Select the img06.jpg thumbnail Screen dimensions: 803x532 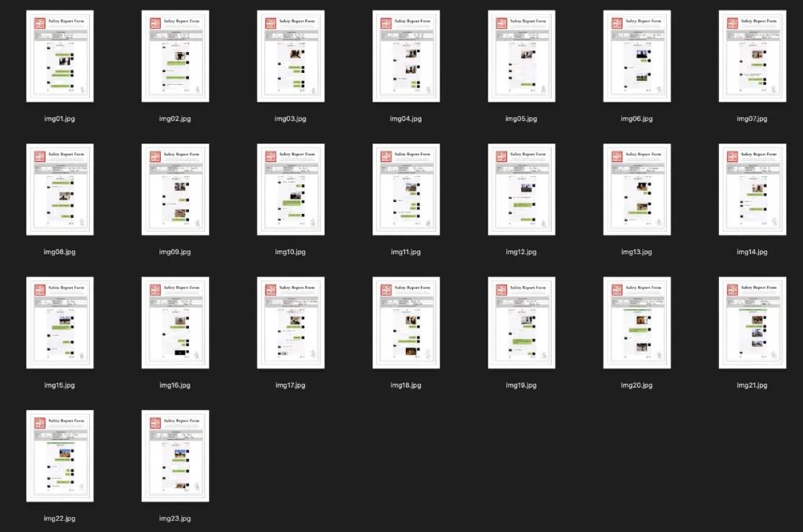pyautogui.click(x=637, y=56)
